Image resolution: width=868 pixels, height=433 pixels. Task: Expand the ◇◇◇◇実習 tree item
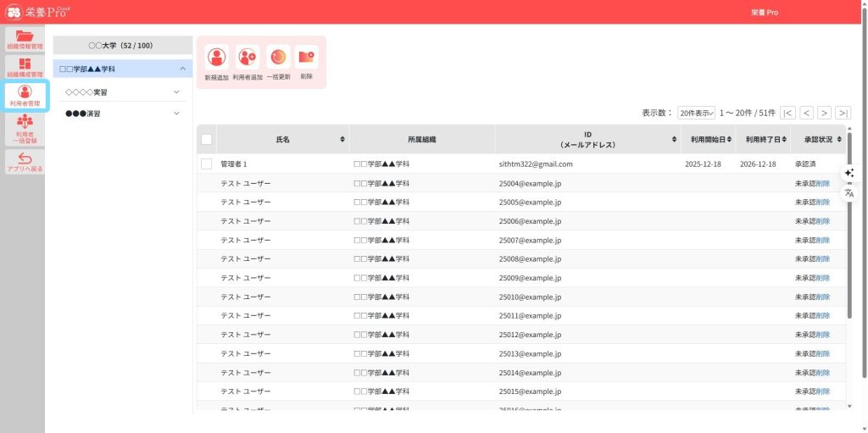(176, 92)
